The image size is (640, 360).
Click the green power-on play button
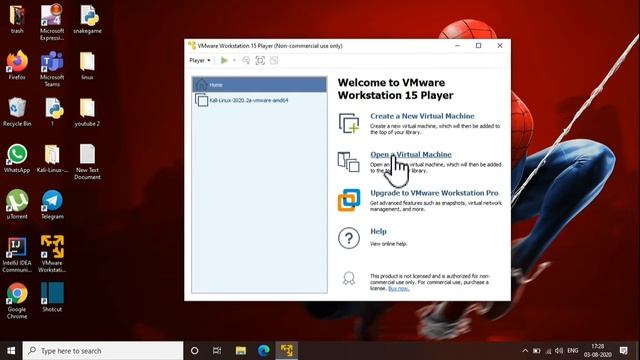click(x=224, y=60)
